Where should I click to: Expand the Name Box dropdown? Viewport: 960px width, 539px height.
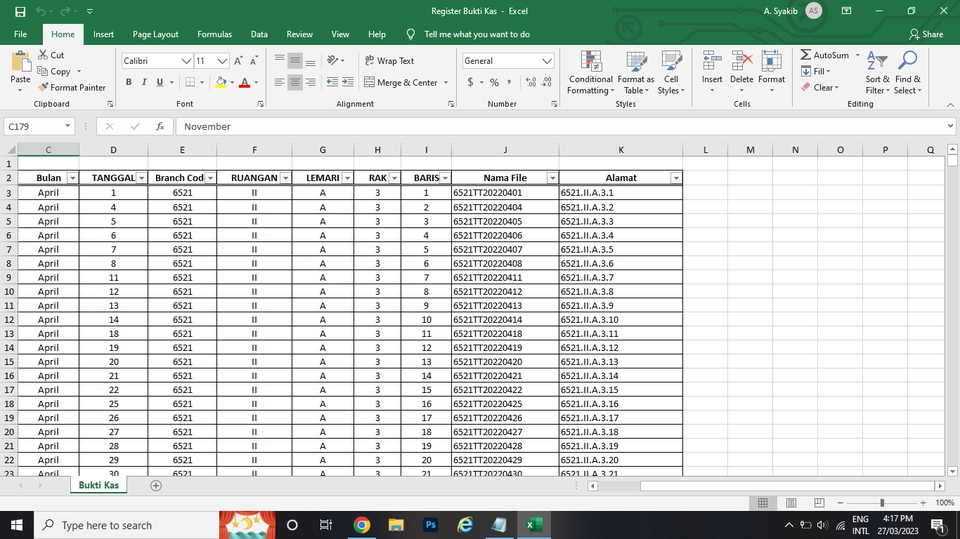67,126
